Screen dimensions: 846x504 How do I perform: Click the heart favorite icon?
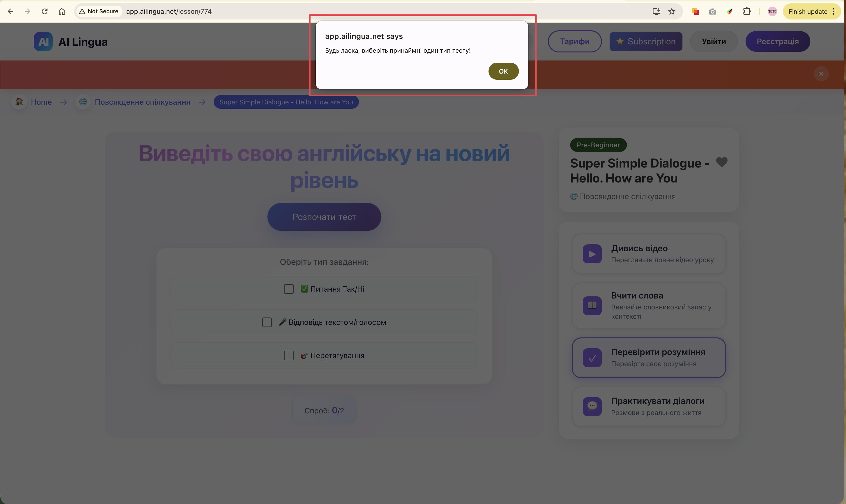[x=722, y=162]
